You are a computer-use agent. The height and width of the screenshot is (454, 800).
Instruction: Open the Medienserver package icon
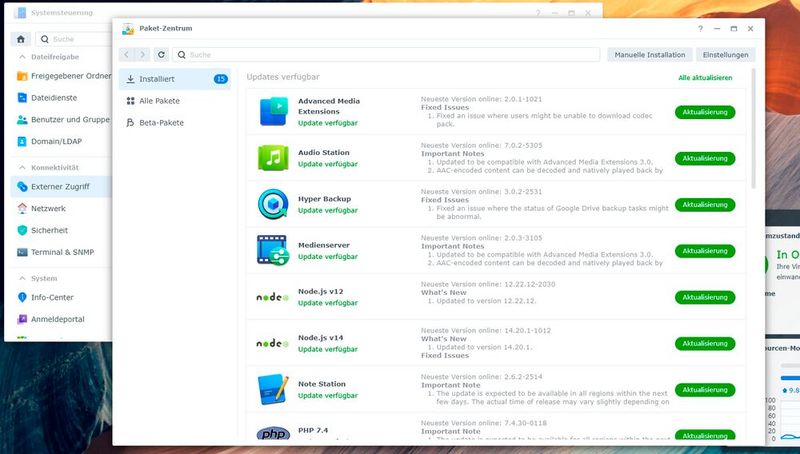coord(273,250)
